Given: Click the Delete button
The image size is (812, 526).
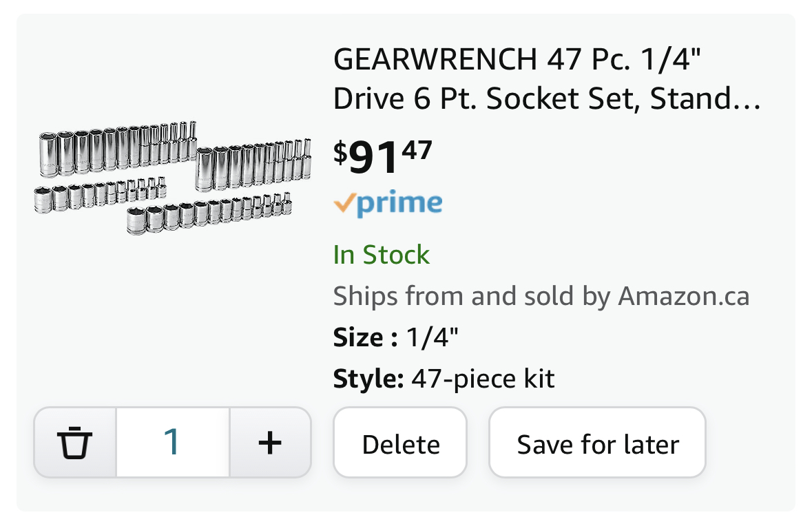Looking at the screenshot, I should pyautogui.click(x=400, y=443).
